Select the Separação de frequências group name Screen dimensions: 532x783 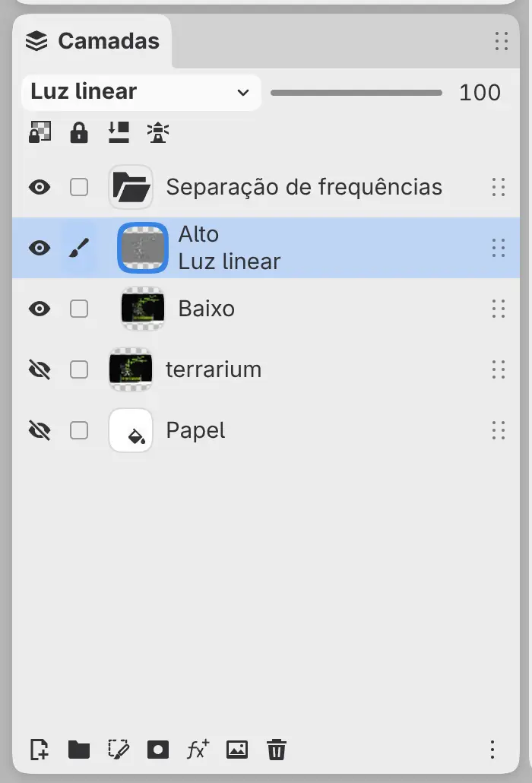304,187
